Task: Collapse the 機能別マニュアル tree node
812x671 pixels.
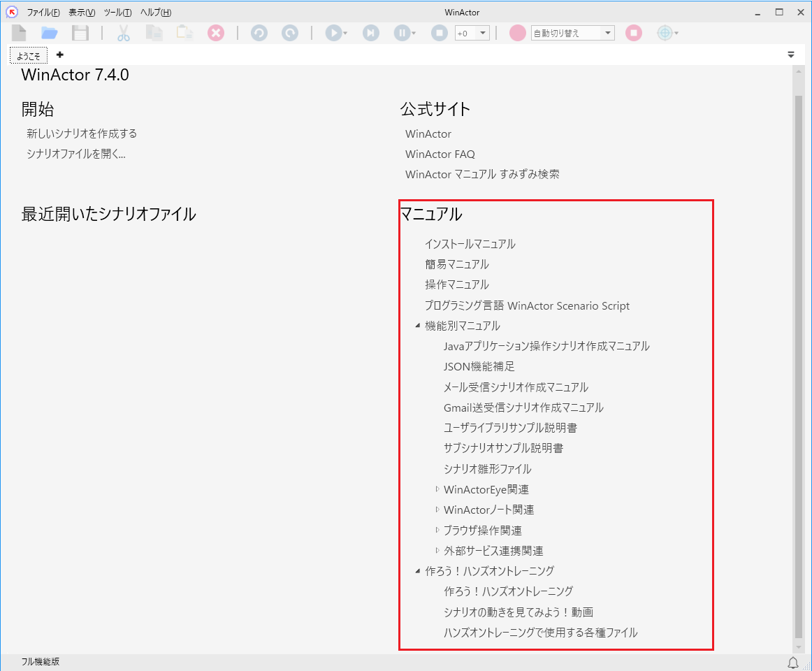Action: coord(417,326)
